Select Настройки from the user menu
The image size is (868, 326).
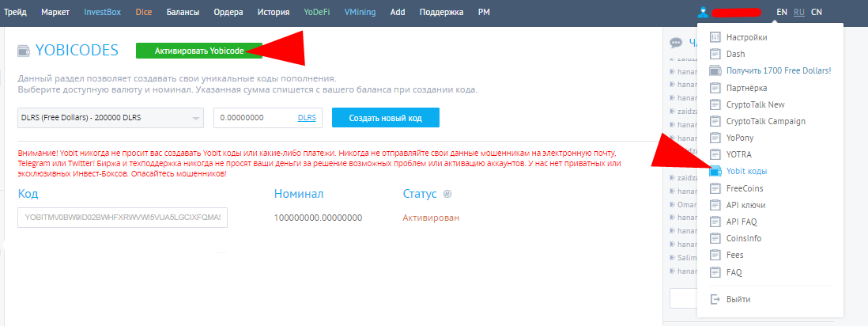pyautogui.click(x=747, y=38)
